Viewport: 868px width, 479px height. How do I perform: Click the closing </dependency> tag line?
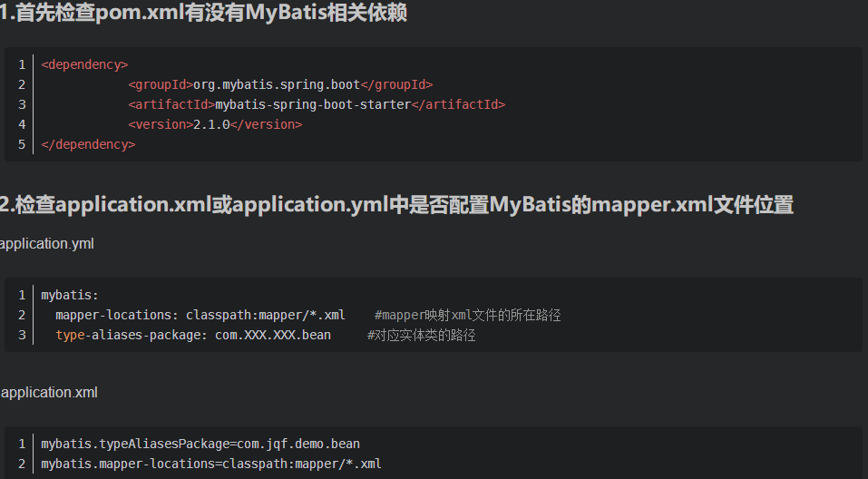click(x=88, y=144)
